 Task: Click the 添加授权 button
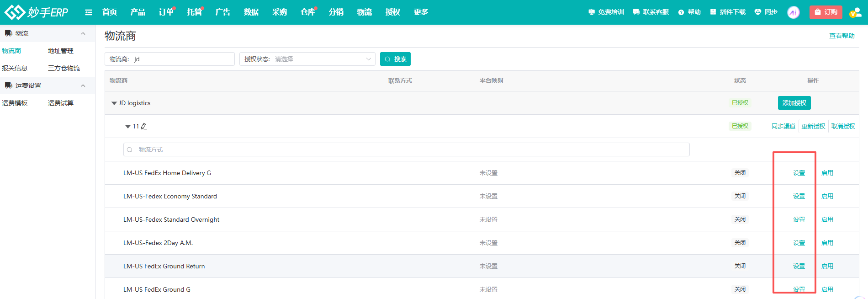click(794, 103)
